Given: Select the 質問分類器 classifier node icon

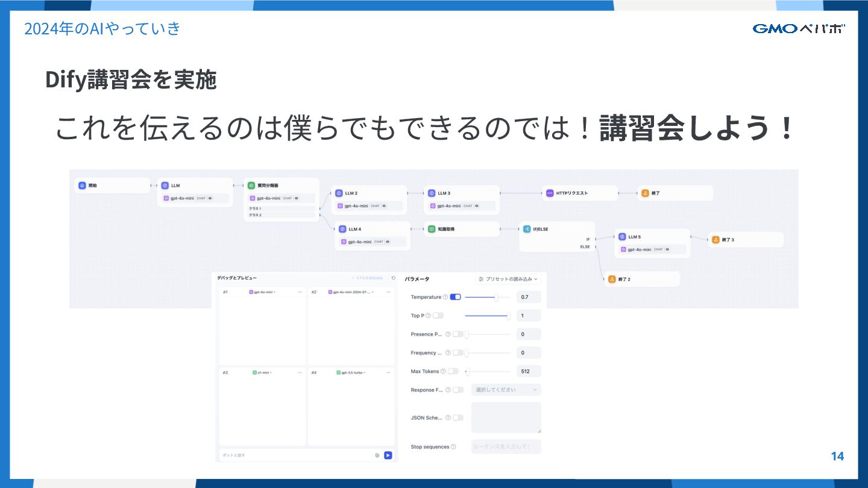Looking at the screenshot, I should [x=251, y=186].
